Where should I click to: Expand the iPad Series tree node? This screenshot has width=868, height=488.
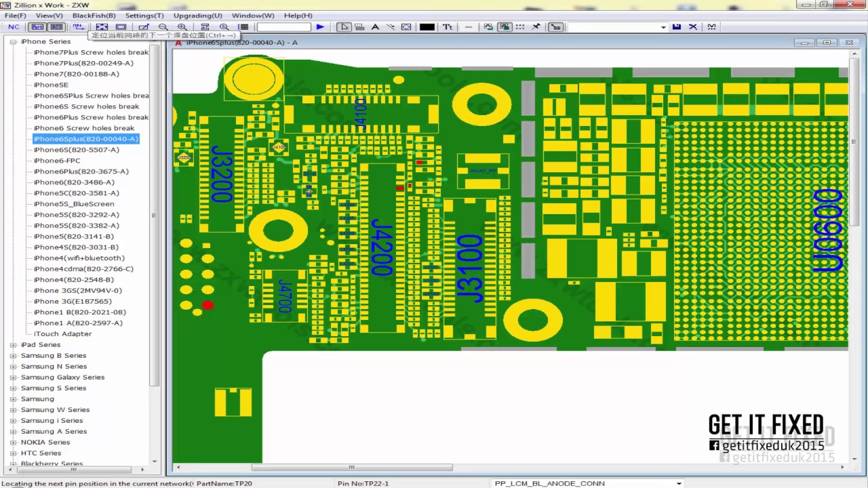pos(14,345)
